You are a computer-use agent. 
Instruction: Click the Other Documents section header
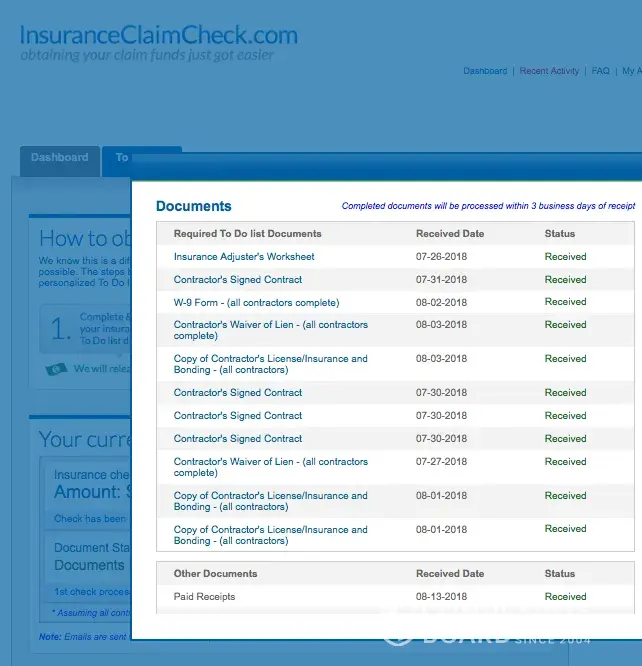(x=215, y=574)
